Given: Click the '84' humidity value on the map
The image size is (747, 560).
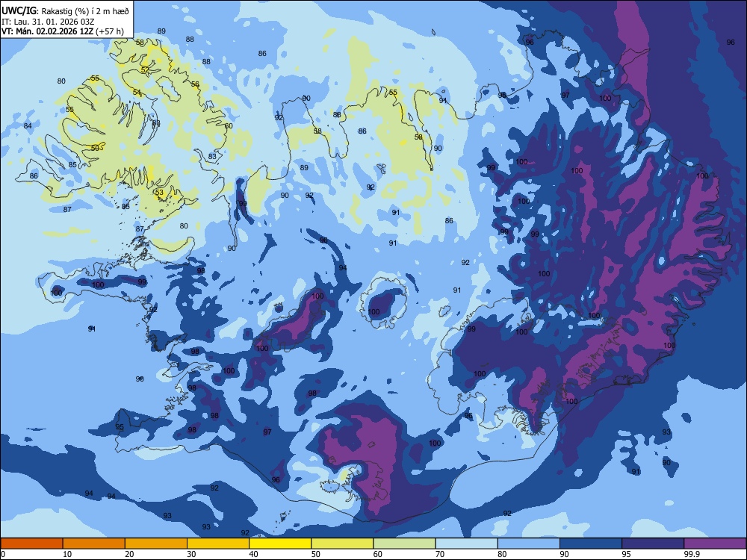Looking at the screenshot, I should tap(28, 125).
